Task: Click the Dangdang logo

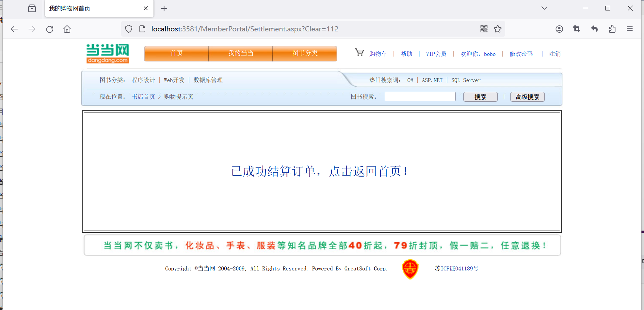Action: click(x=107, y=53)
